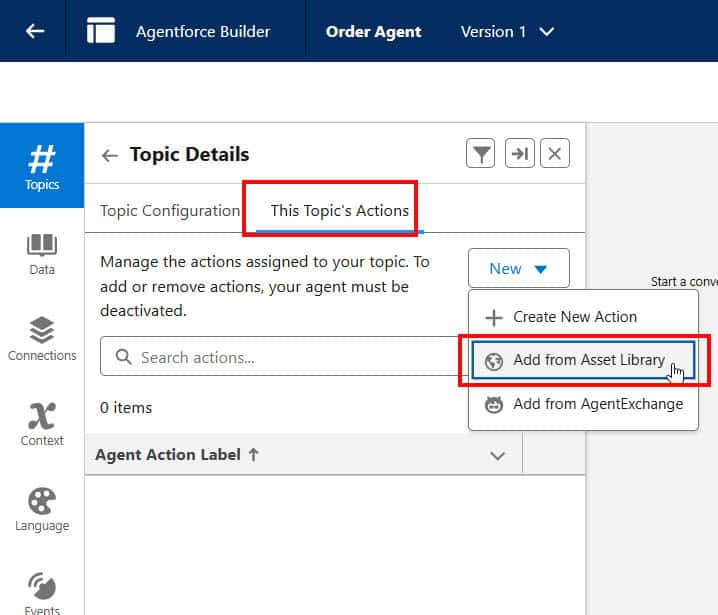Viewport: 718px width, 615px height.
Task: Toggle the New actions dropdown button
Action: click(519, 268)
